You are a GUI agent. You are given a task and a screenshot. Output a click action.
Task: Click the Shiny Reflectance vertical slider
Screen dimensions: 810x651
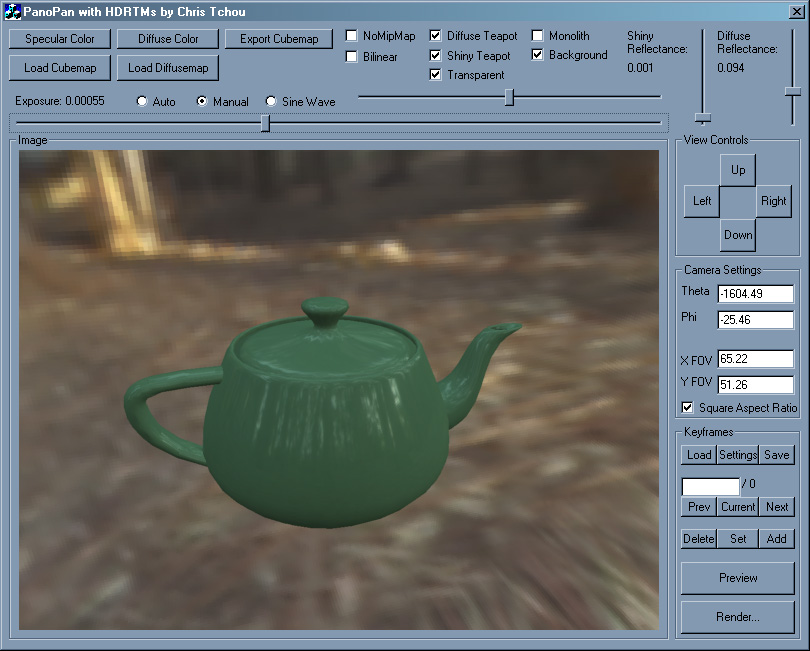click(x=703, y=117)
